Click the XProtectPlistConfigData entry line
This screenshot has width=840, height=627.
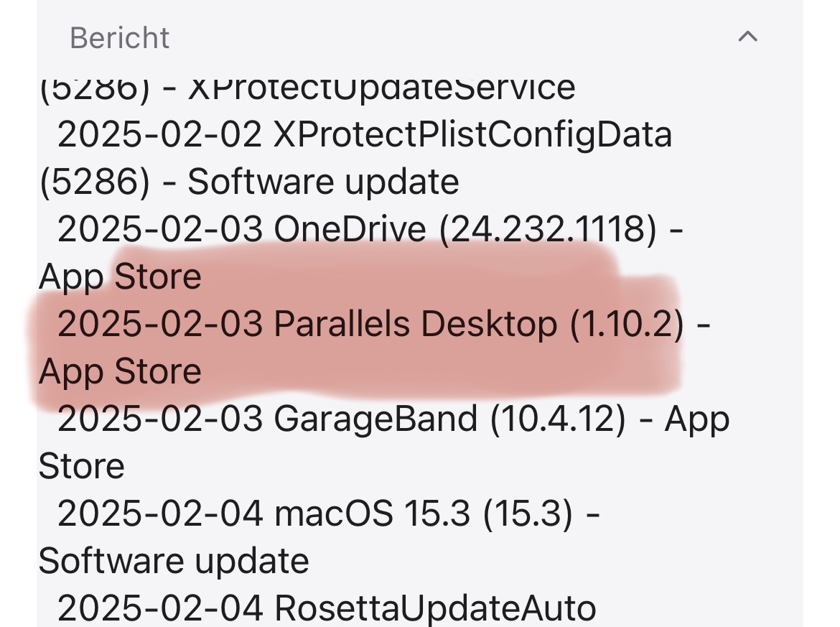(472, 134)
